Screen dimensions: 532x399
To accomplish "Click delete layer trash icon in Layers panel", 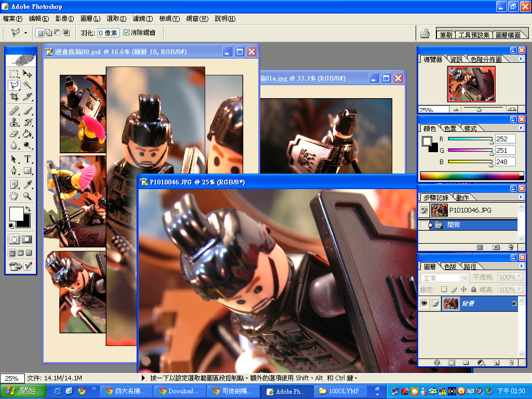I will [511, 363].
